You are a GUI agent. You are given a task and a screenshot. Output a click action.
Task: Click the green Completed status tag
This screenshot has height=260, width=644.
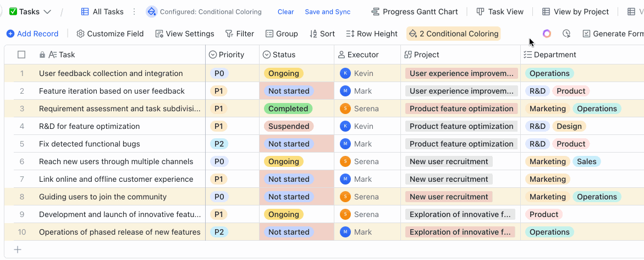[288, 109]
